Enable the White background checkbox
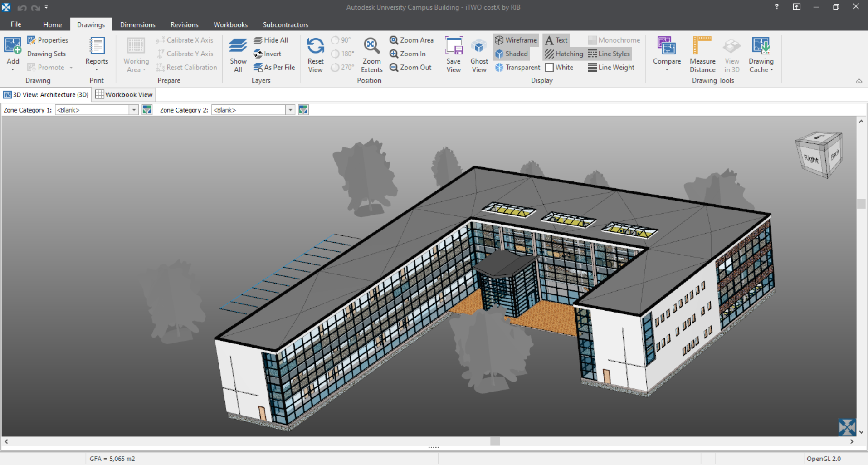 550,68
